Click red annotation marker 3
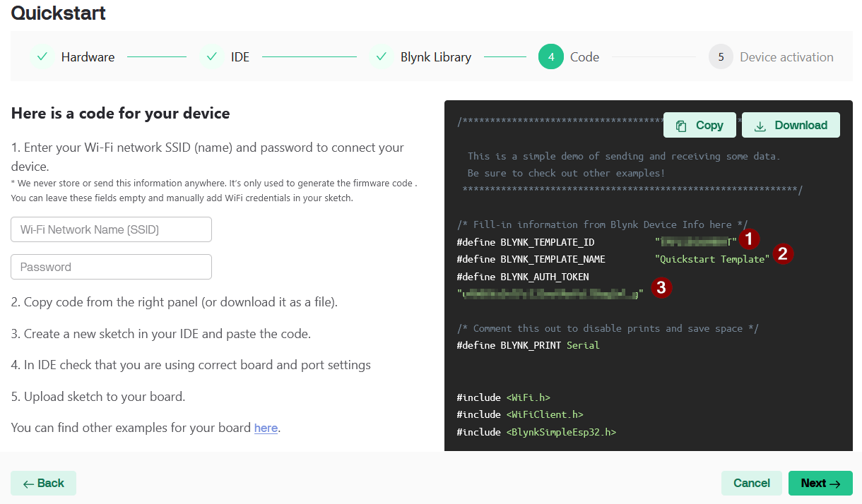 coord(661,287)
